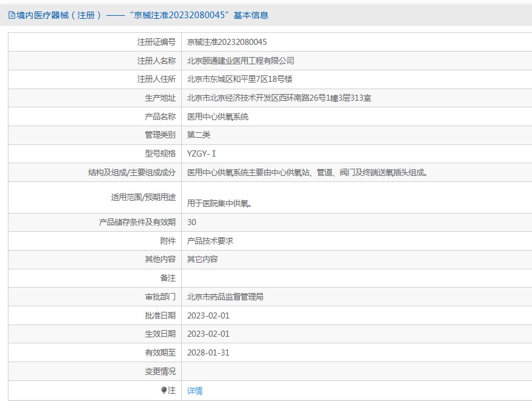
Task: Click the lightbulb icon next to 注
Action: pyautogui.click(x=164, y=390)
